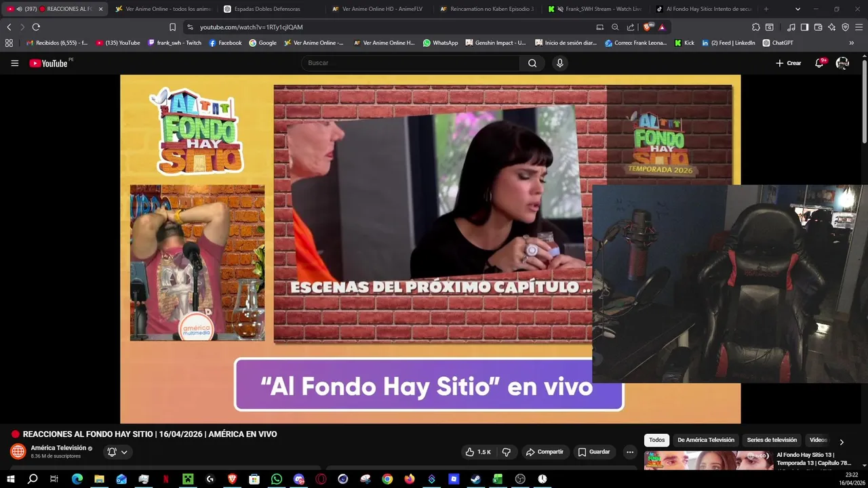
Task: Toggle the Brave sidebar panel icon
Action: pyautogui.click(x=804, y=27)
